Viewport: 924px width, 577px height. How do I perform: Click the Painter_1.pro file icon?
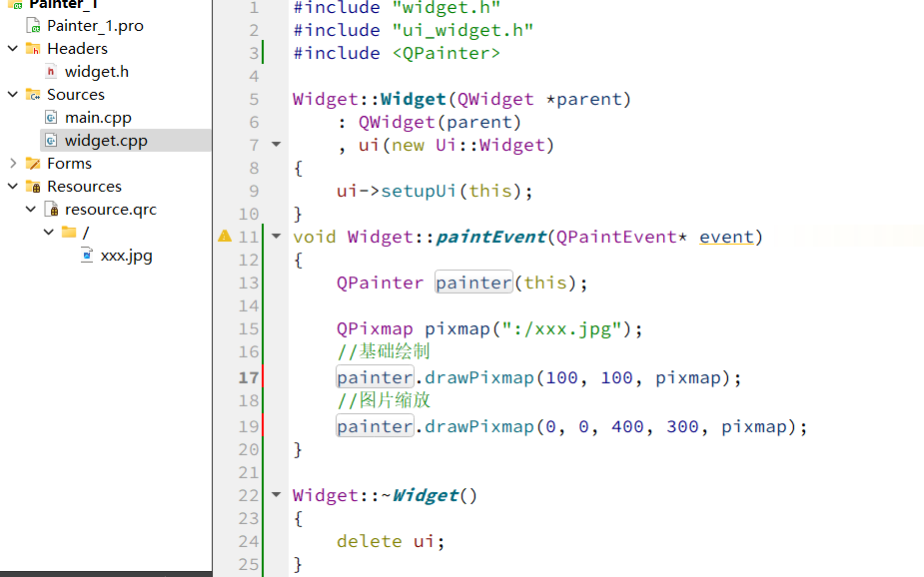click(x=34, y=25)
